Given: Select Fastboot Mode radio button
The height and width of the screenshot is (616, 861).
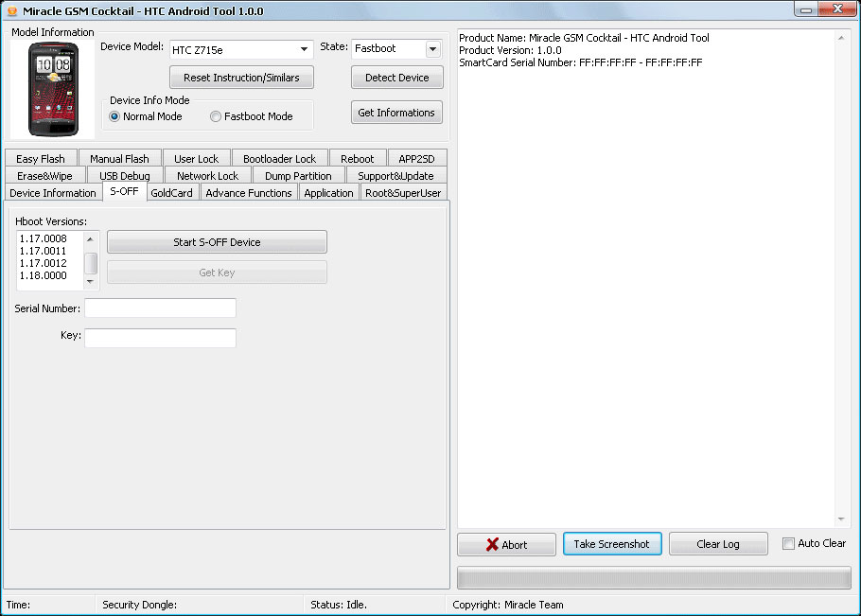Looking at the screenshot, I should tap(216, 116).
